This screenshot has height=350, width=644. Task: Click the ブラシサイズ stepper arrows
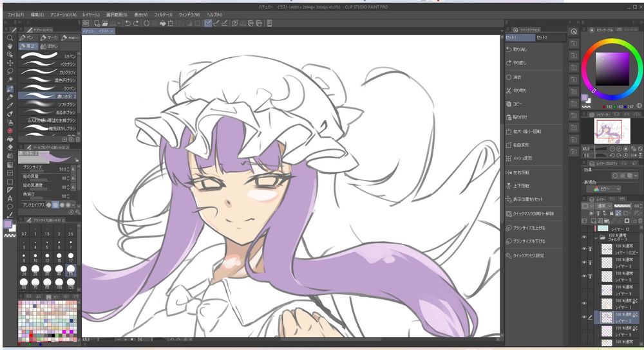click(68, 169)
